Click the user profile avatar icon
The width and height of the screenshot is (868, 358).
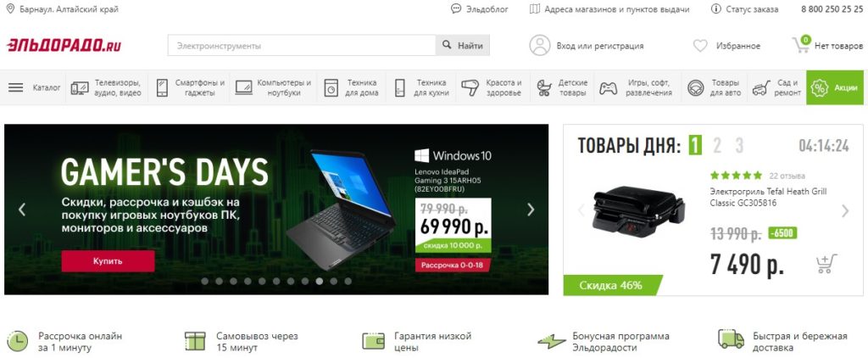[x=540, y=46]
